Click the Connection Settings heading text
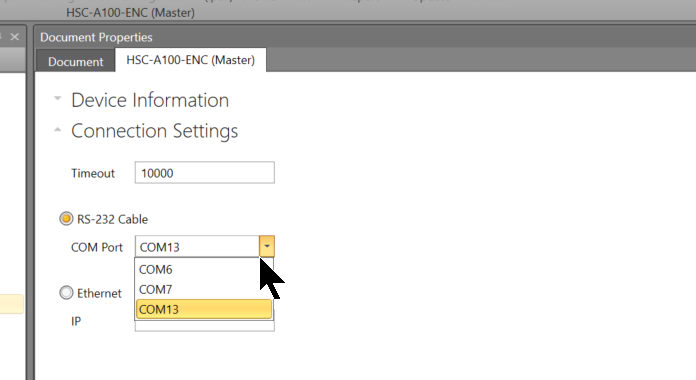Viewport: 696px width, 380px height. [154, 131]
